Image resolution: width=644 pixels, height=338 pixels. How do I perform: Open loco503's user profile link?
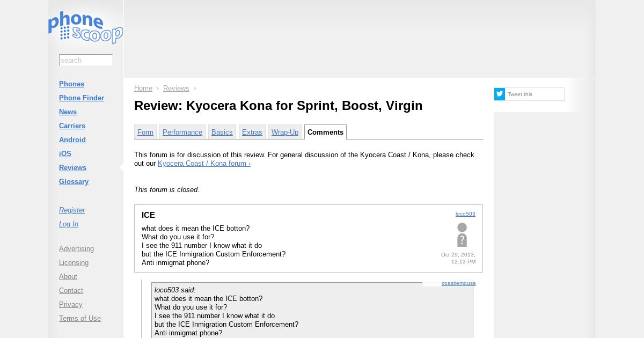pos(465,214)
